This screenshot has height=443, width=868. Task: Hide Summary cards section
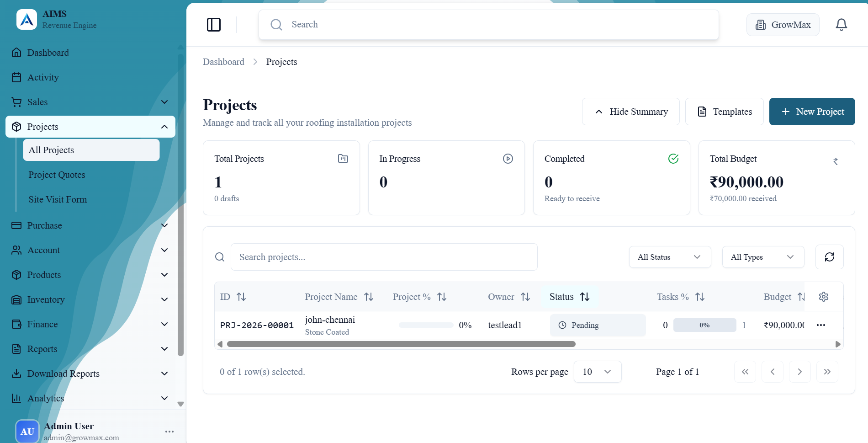[630, 112]
